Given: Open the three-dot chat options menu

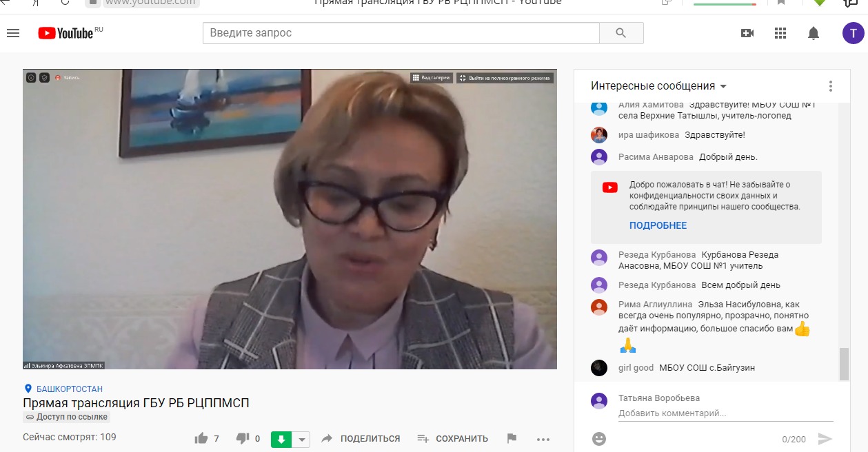Looking at the screenshot, I should coord(831,86).
